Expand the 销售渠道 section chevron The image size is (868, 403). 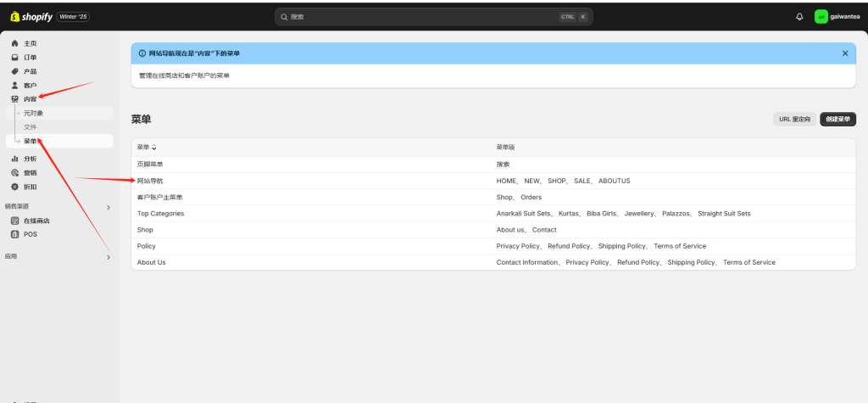[108, 207]
